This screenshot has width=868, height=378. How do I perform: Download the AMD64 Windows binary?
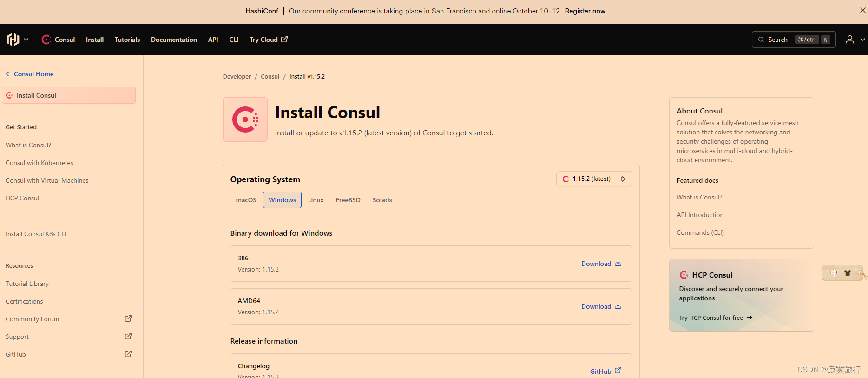[x=601, y=306]
